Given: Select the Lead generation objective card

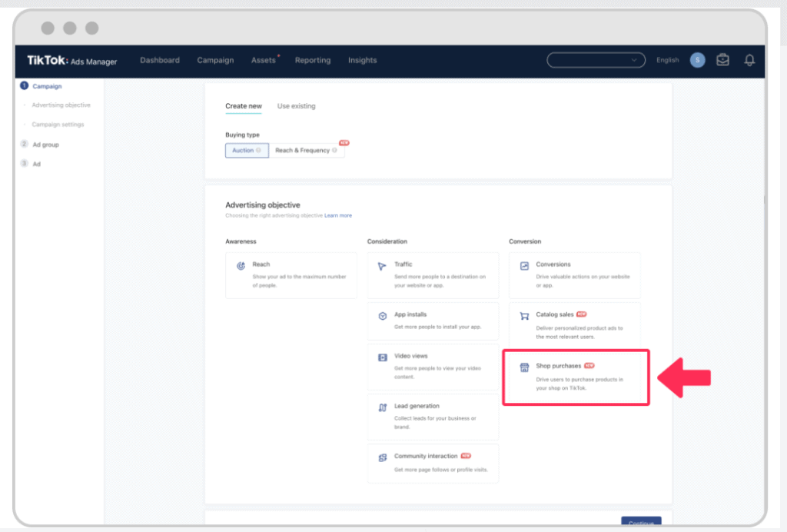Looking at the screenshot, I should (433, 417).
